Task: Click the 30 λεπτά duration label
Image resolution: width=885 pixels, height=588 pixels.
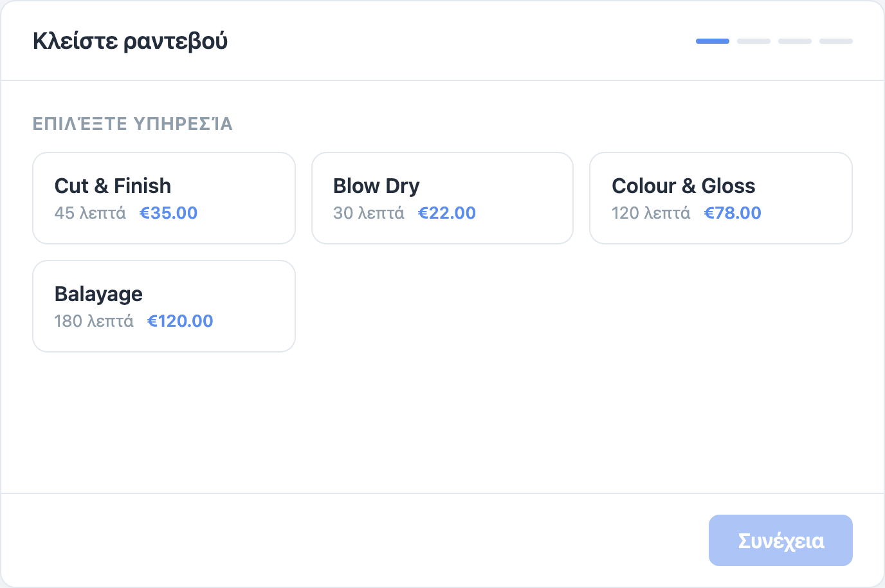Action: coord(369,213)
